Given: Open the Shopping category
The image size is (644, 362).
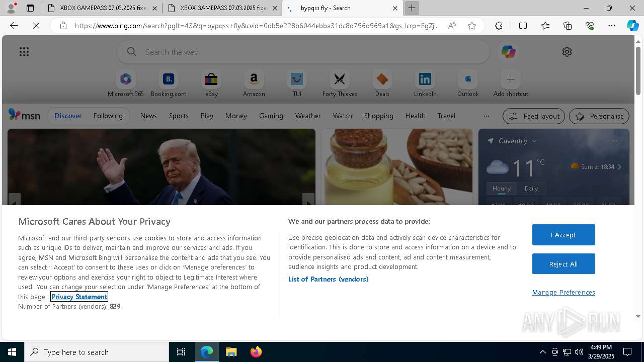Looking at the screenshot, I should 379,116.
